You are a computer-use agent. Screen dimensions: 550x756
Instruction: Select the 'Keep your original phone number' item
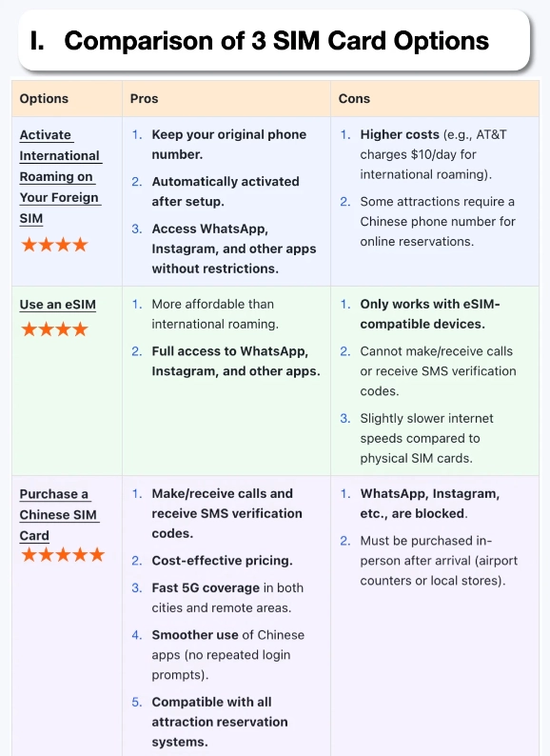pos(229,144)
